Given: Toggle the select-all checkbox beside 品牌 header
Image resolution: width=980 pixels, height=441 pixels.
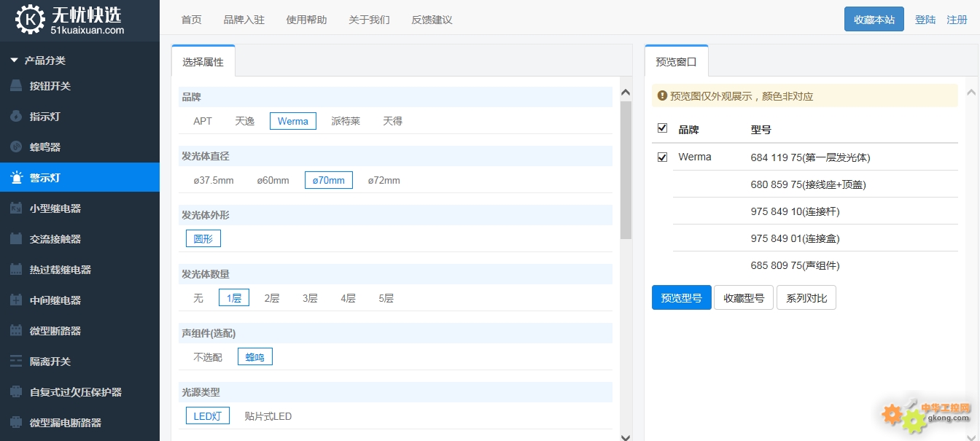Looking at the screenshot, I should pos(662,128).
